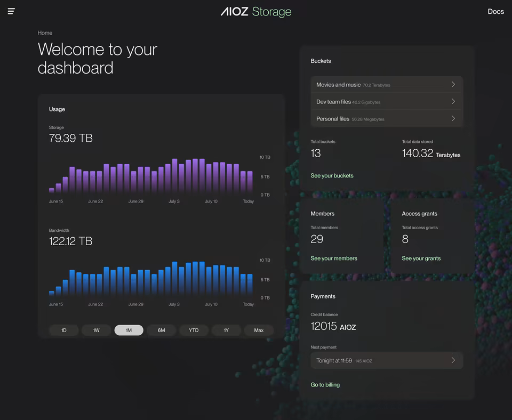Click the Payments card heading
This screenshot has width=512, height=420.
click(x=323, y=296)
